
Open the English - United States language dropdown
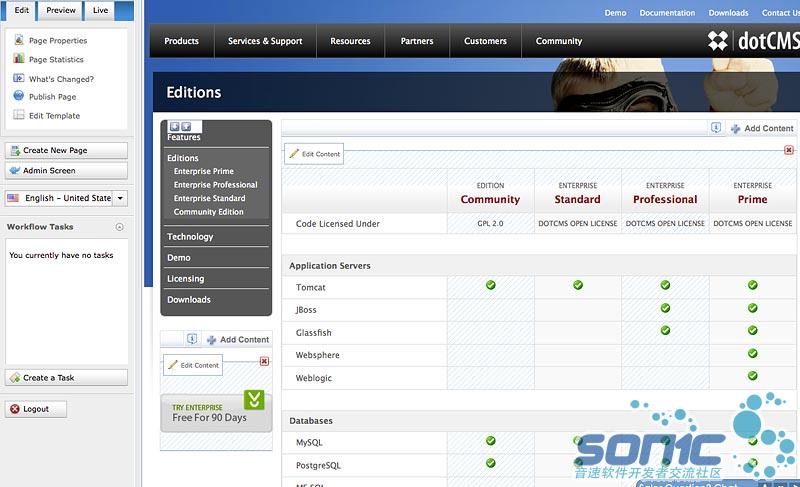point(66,198)
